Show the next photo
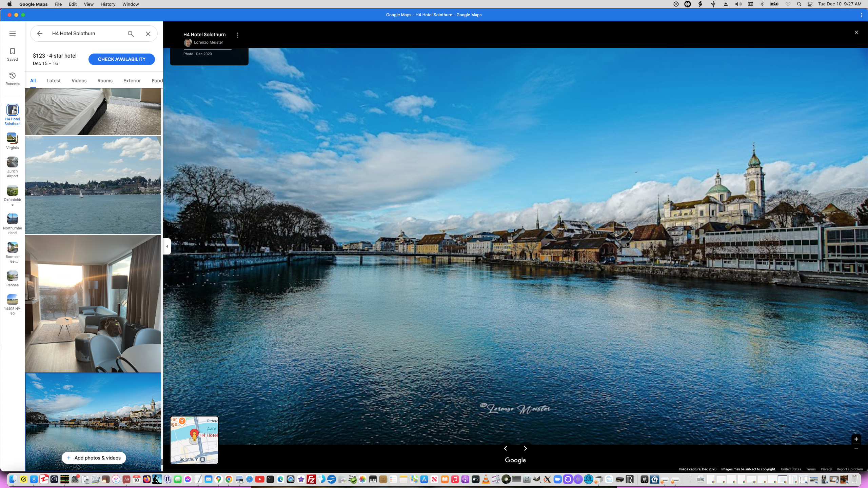The height and width of the screenshot is (488, 868). coord(525,448)
